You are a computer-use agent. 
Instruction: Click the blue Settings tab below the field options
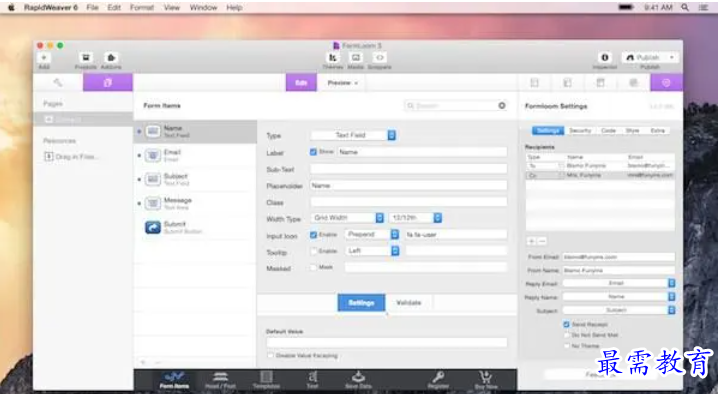(x=361, y=303)
